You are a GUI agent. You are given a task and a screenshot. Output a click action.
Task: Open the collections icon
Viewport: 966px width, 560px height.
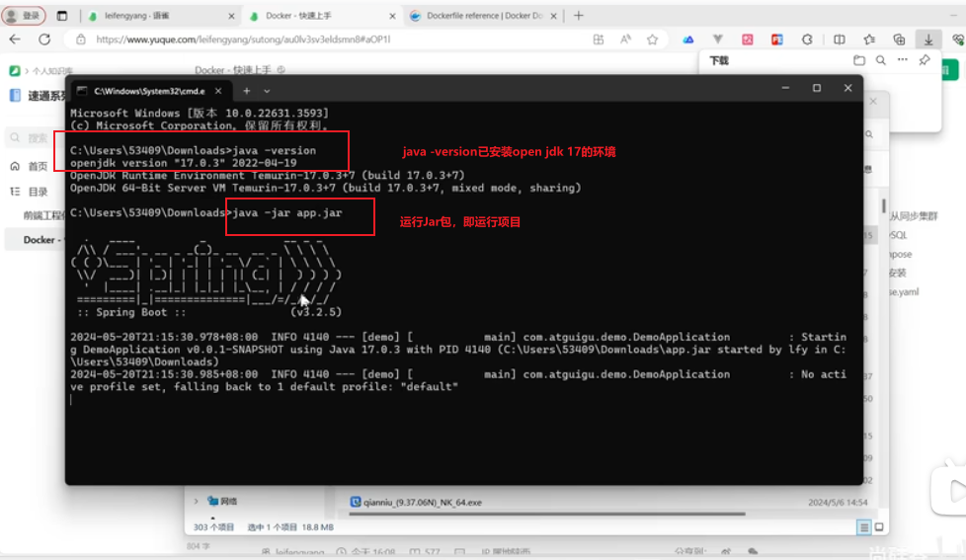tap(899, 40)
